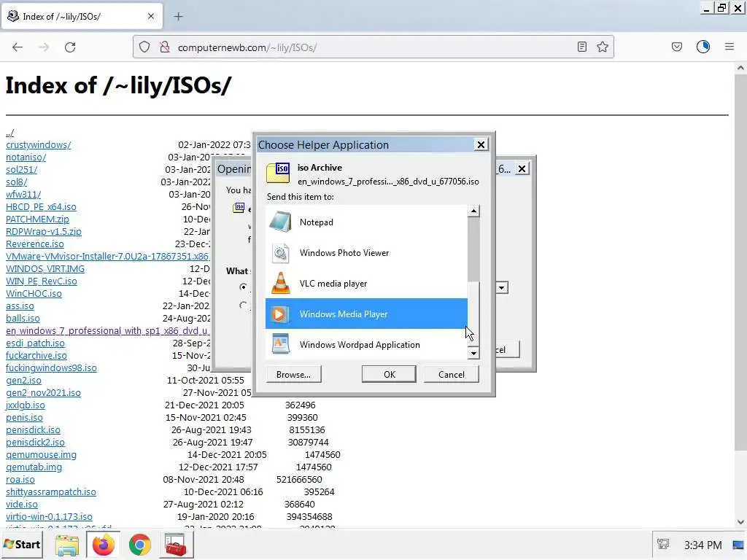Toggle reader view icon
The image size is (747, 560).
[581, 47]
